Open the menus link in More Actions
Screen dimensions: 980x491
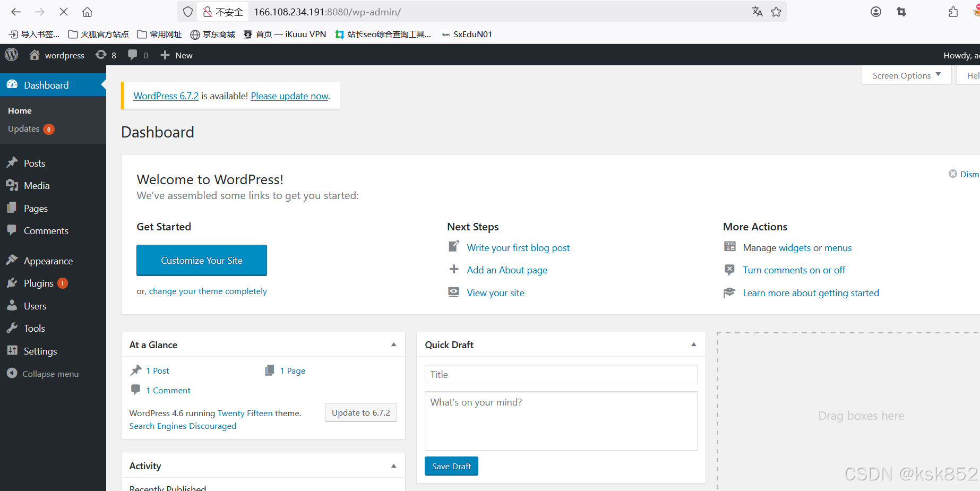point(838,248)
